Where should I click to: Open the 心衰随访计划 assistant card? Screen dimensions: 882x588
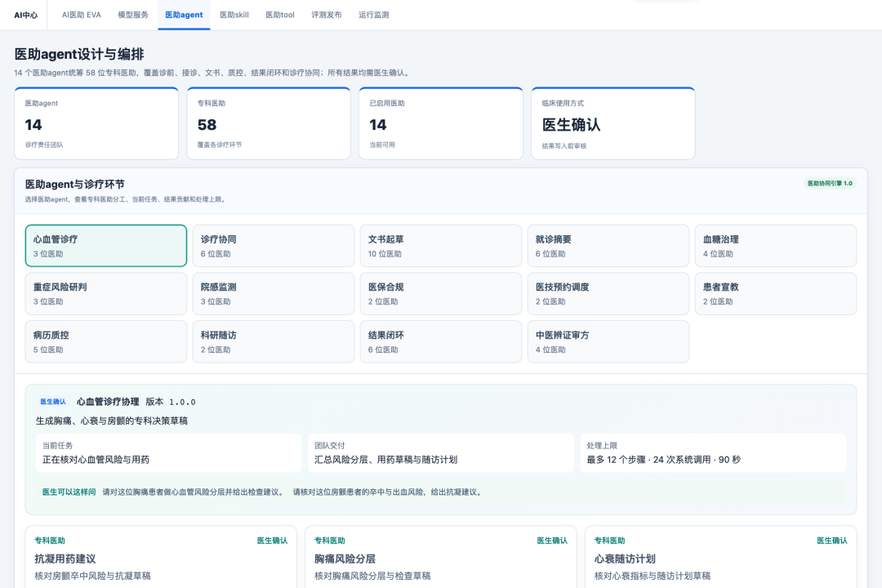tap(720, 557)
